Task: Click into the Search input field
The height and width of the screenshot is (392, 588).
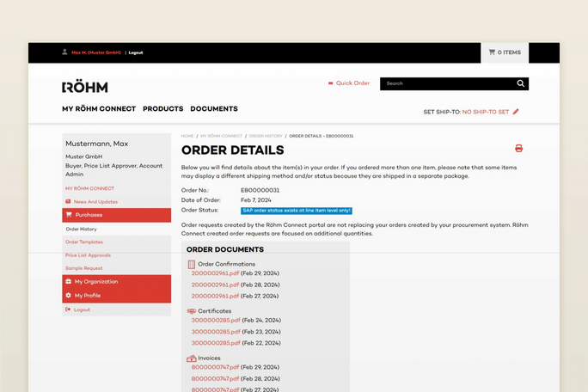Action: coord(445,83)
